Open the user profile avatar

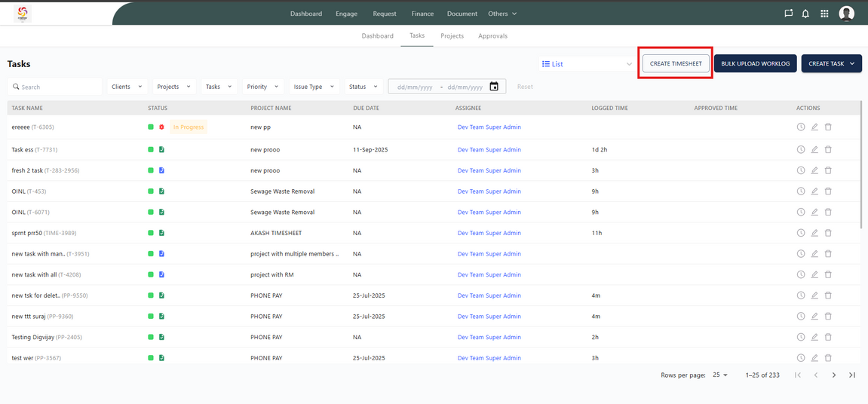click(x=846, y=14)
